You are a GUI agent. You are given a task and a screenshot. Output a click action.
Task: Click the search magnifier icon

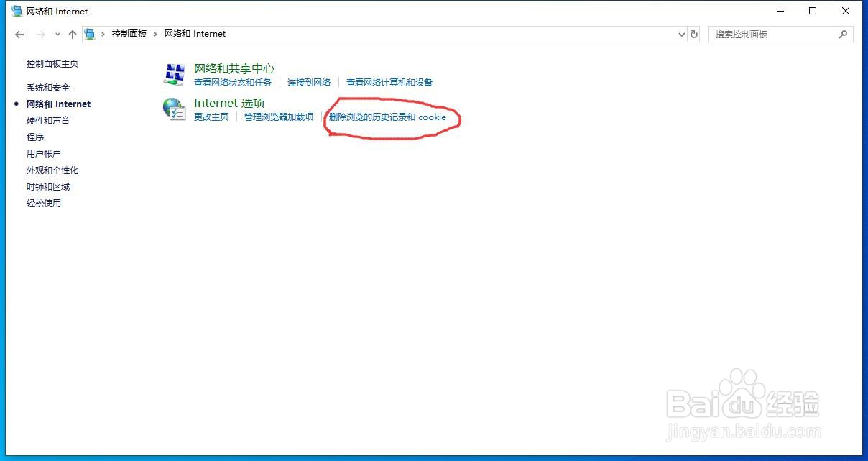844,34
